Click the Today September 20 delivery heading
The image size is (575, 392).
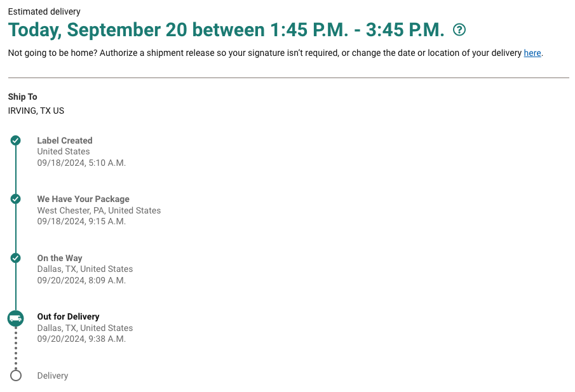(x=226, y=29)
